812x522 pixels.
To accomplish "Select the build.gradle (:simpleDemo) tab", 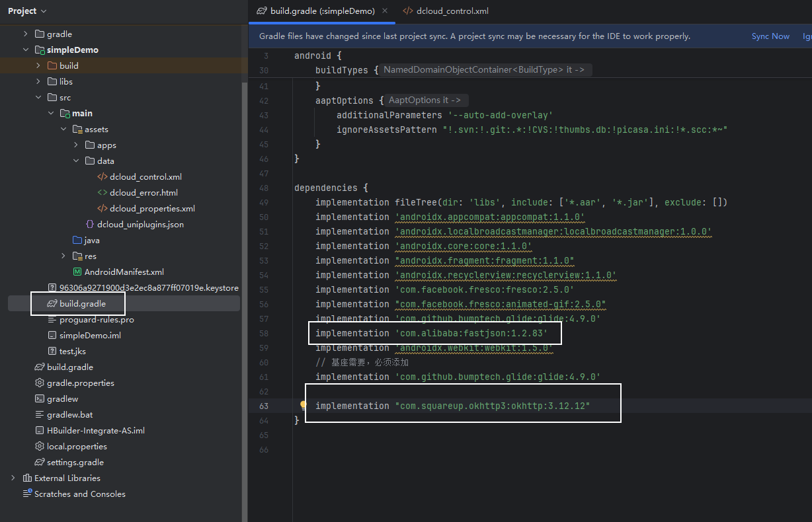I will click(322, 11).
